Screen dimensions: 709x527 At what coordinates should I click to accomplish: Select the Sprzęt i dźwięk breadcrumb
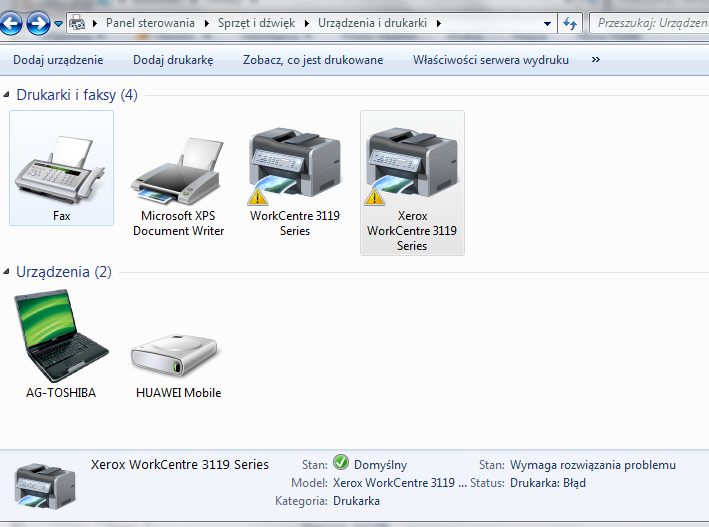point(256,23)
